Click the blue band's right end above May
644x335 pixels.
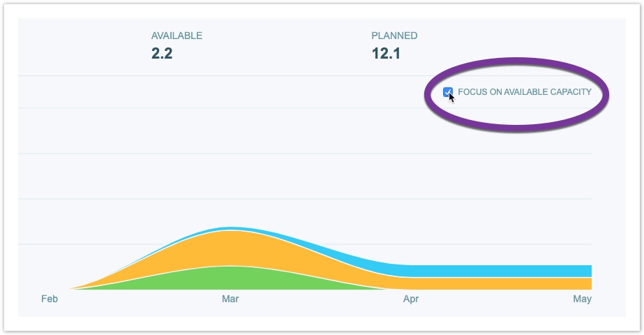(588, 271)
